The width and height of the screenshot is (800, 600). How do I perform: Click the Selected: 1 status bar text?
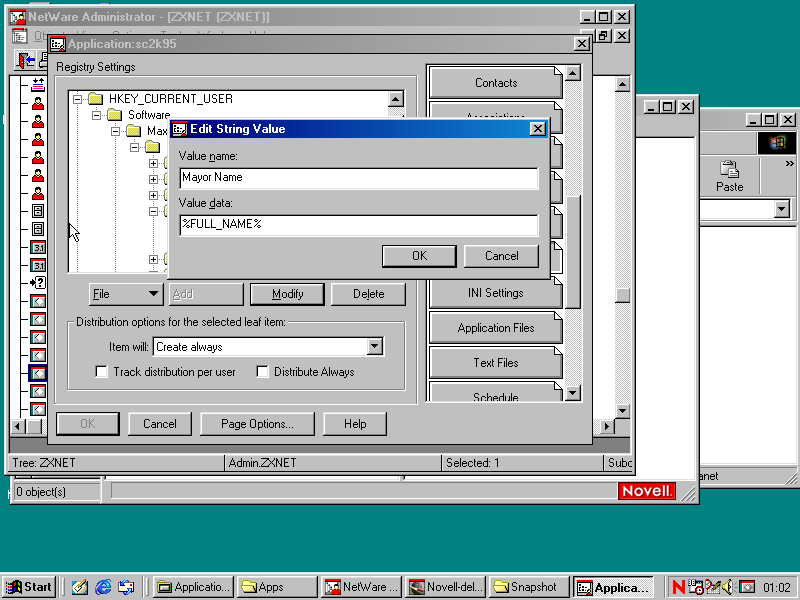[472, 463]
